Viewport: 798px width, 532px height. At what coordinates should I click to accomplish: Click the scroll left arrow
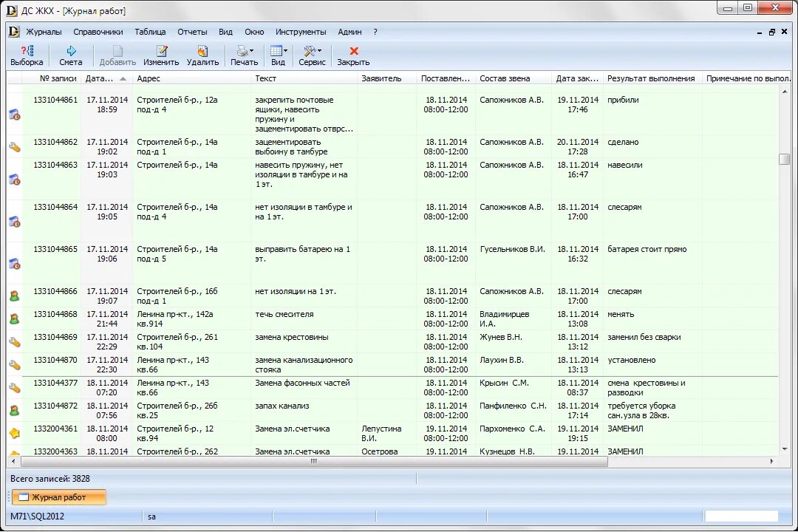pos(13,461)
